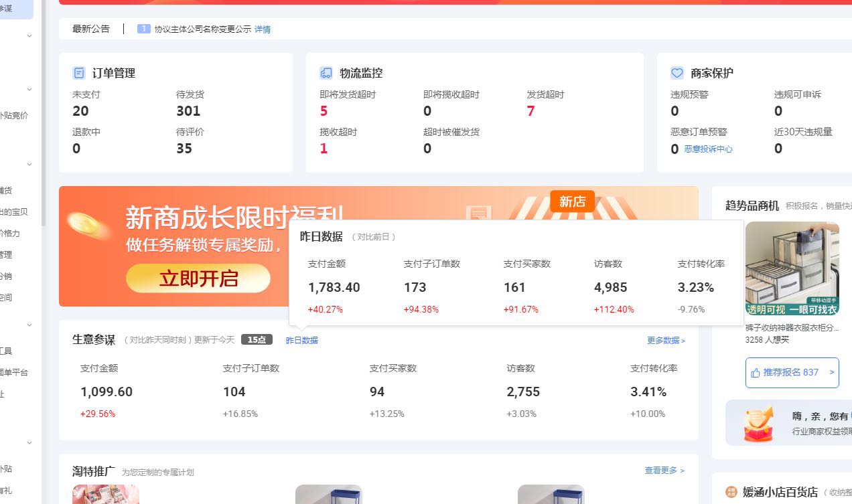
Task: Click the 昨日数据 link in 生意参谋
Action: (302, 340)
